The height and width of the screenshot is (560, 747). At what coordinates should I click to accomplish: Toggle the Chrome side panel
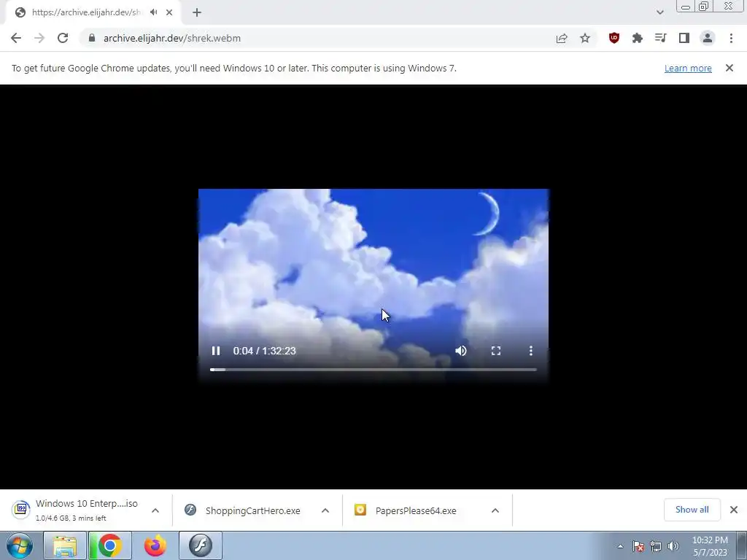[x=684, y=38]
